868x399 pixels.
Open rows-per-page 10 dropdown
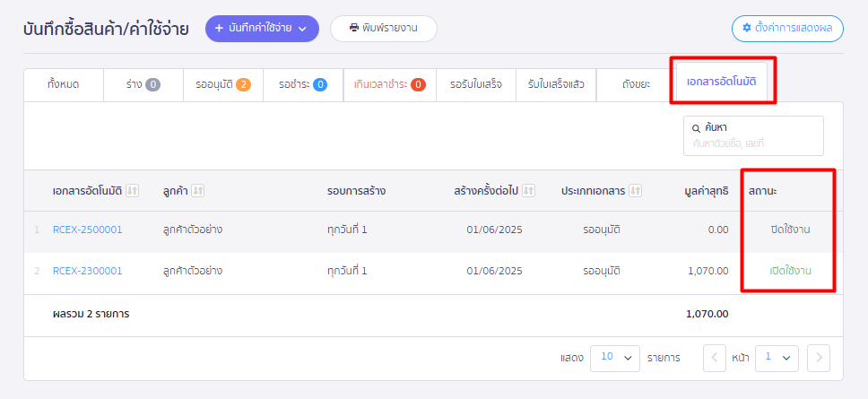[615, 358]
